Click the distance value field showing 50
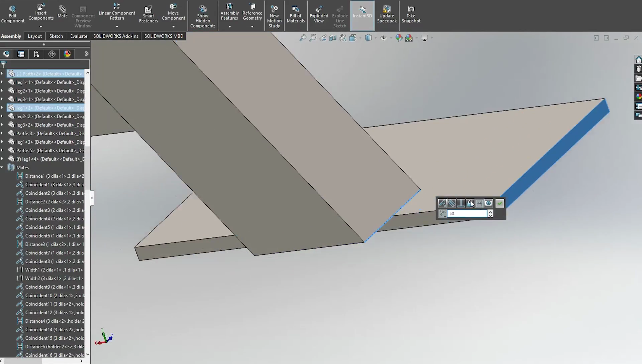The image size is (642, 364). (x=466, y=213)
